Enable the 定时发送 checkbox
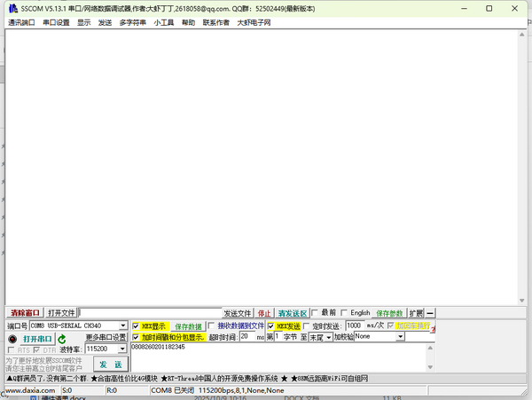This screenshot has width=532, height=400. click(x=307, y=326)
